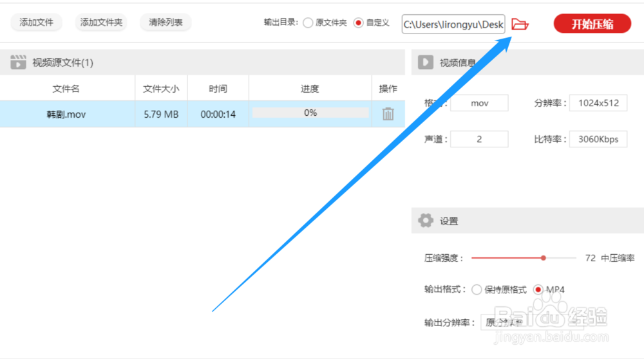The image size is (644, 359).
Task: Open the 输出分辨率 dropdown
Action: [x=533, y=322]
